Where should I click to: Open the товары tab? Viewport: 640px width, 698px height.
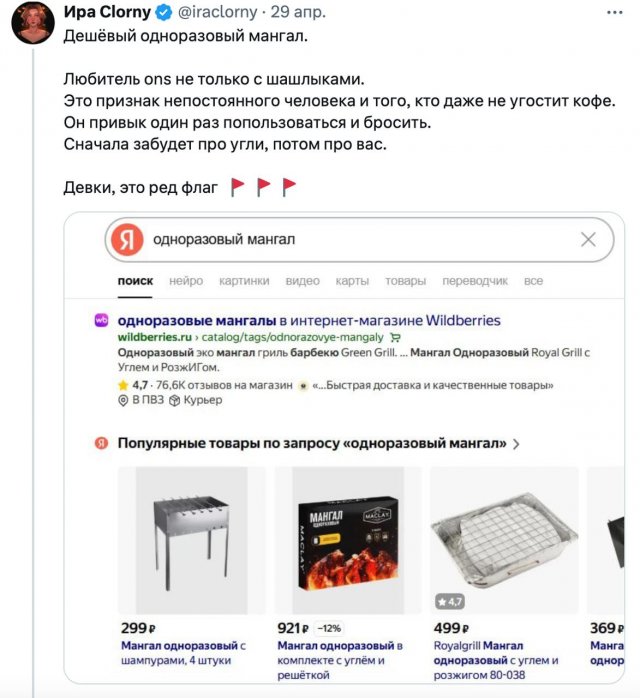click(x=405, y=281)
